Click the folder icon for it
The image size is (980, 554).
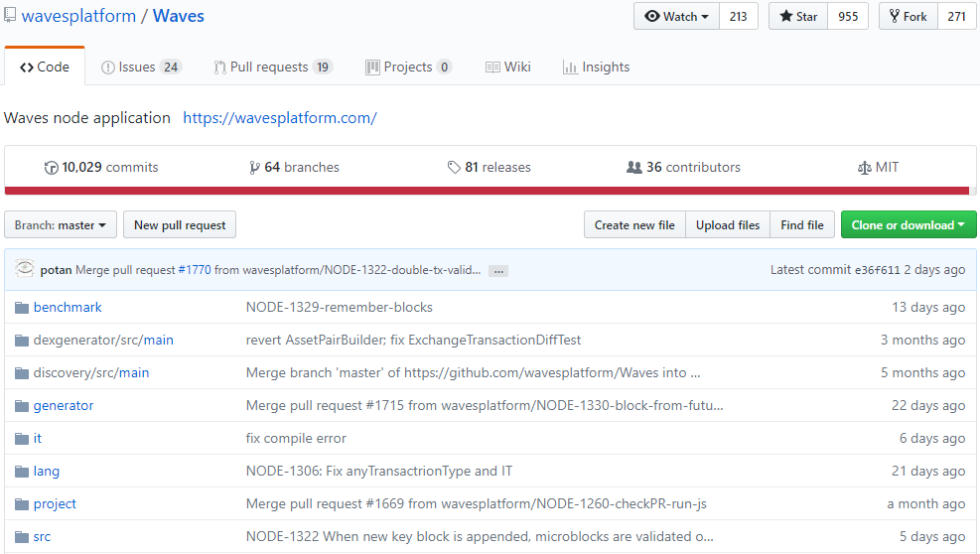coord(22,438)
